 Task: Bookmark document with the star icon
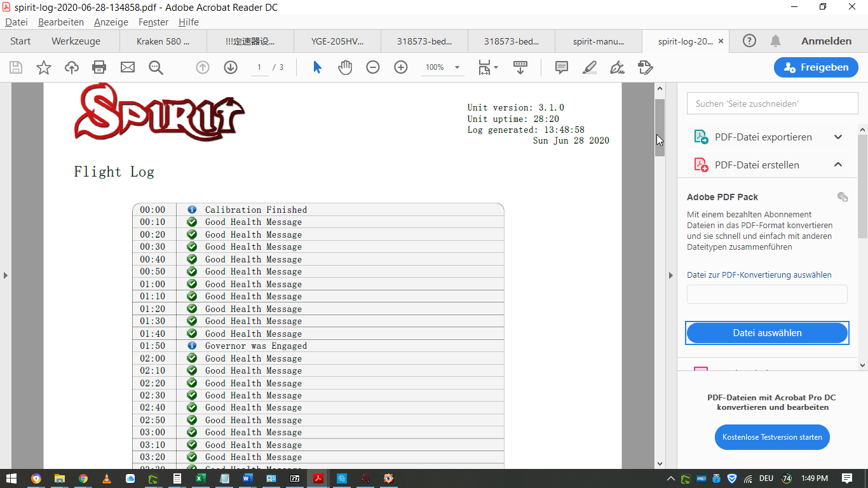tap(44, 67)
